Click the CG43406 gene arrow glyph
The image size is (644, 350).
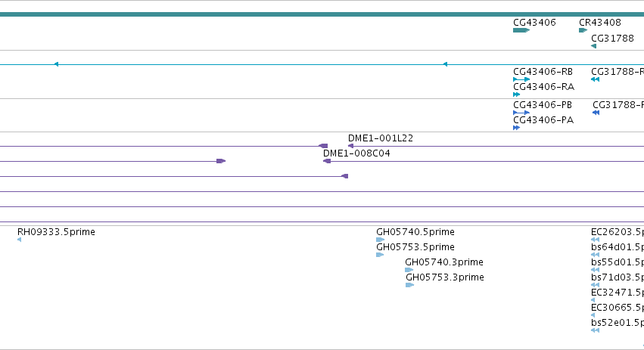coord(521,30)
